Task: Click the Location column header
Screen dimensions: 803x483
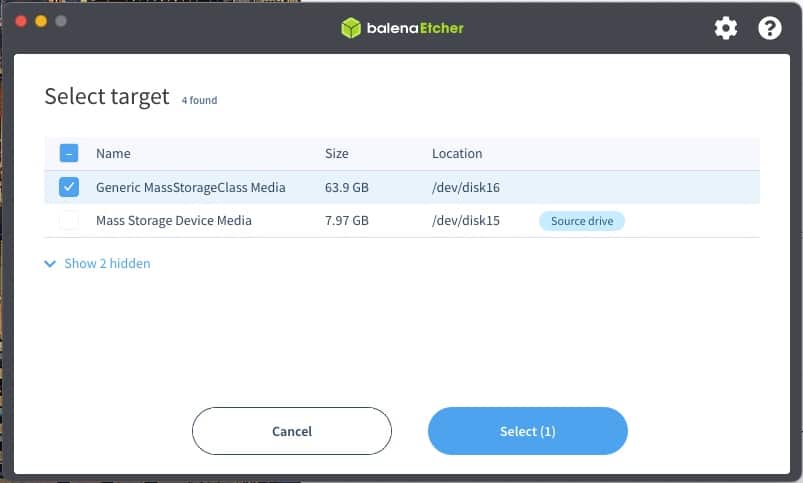Action: coord(457,153)
